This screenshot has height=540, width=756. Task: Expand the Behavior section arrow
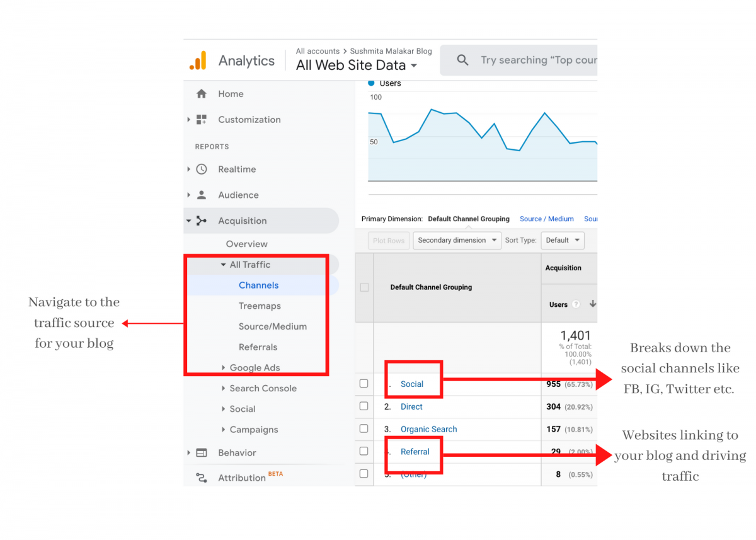pyautogui.click(x=189, y=452)
